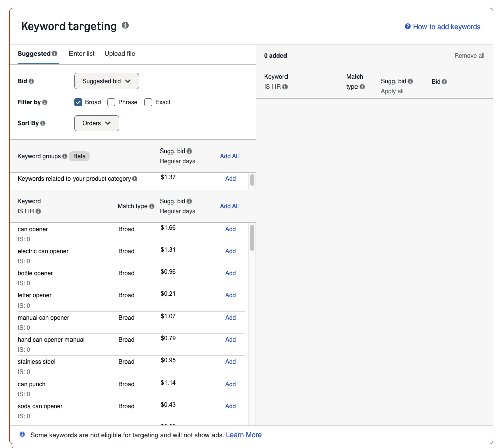
Task: Click info icon beside Bid label
Action: click(31, 81)
